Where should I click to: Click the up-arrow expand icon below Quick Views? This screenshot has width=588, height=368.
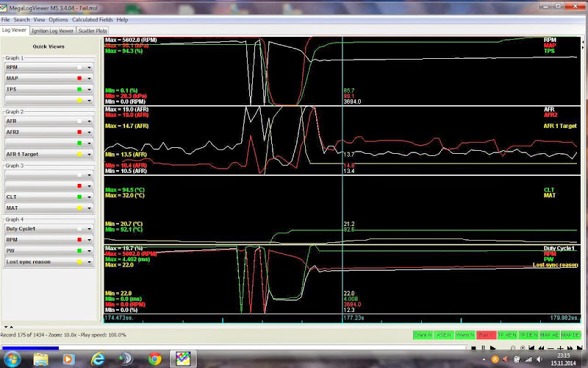pyautogui.click(x=11, y=327)
